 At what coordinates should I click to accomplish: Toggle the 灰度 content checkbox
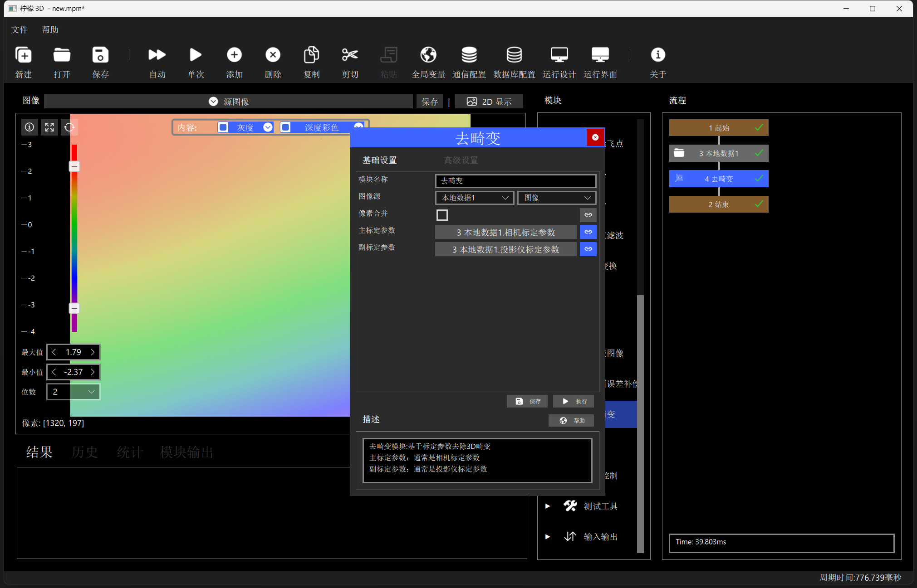(223, 127)
